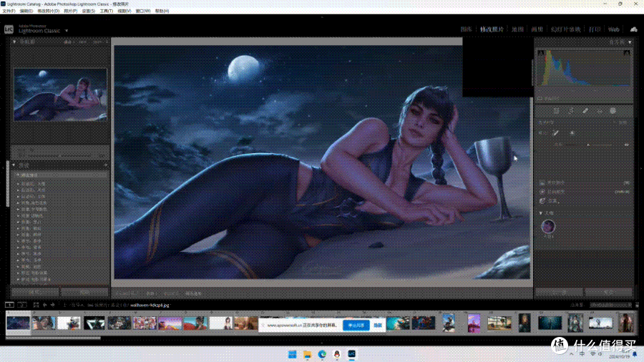Go to the next photo arrow
The image size is (644, 362).
(x=52, y=305)
